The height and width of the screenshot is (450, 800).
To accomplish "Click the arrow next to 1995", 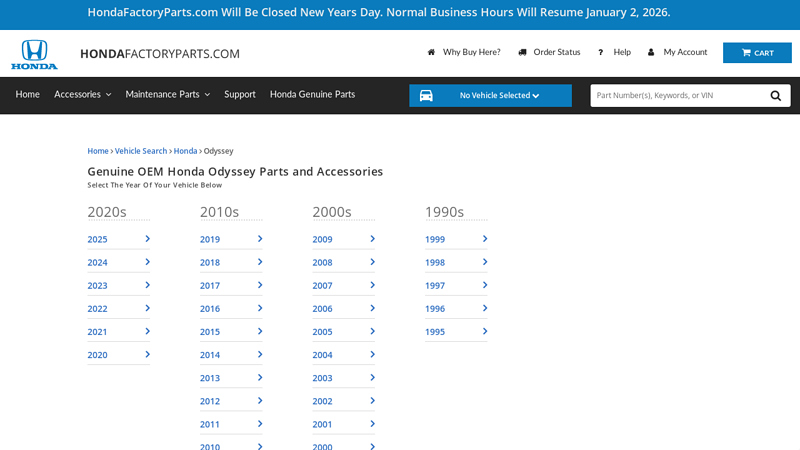I will click(485, 331).
